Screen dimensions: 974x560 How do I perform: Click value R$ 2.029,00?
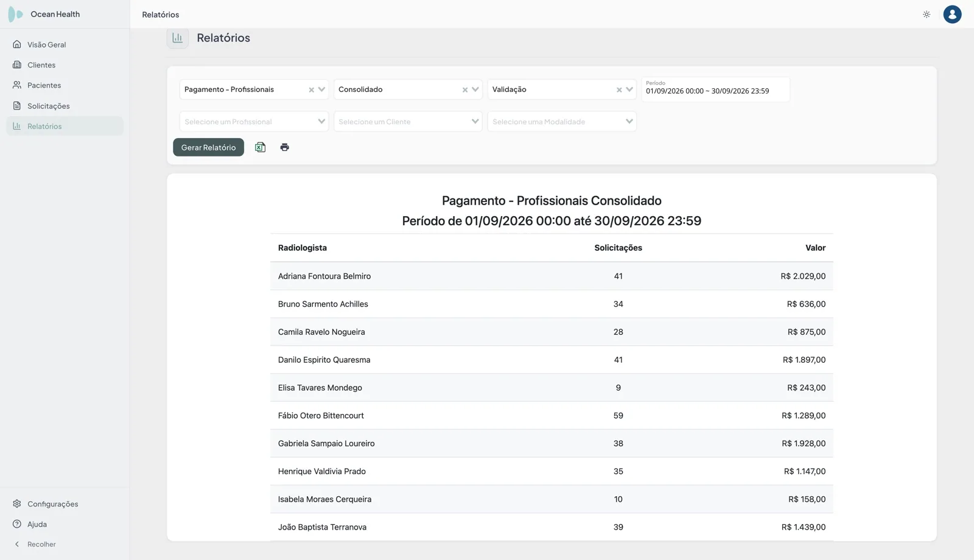[x=803, y=276]
